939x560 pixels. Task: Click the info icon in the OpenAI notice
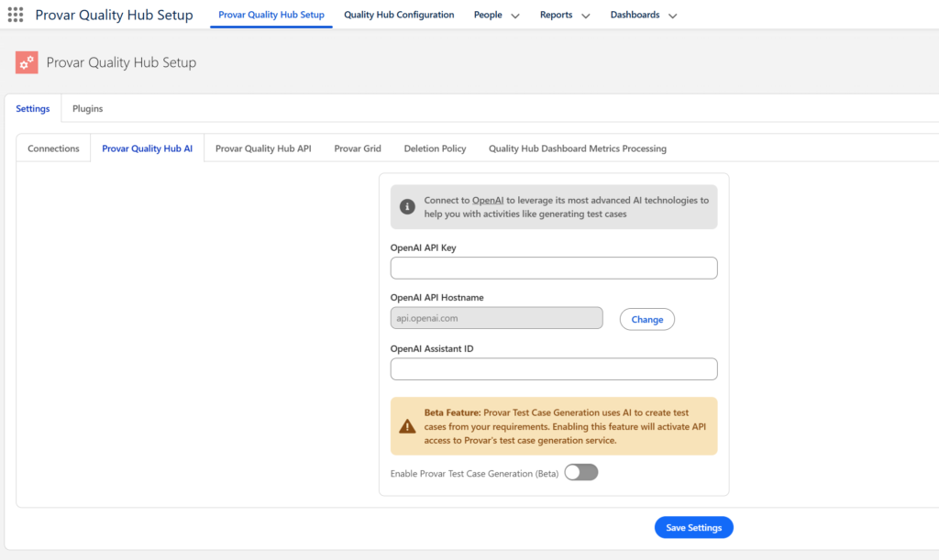pyautogui.click(x=407, y=207)
